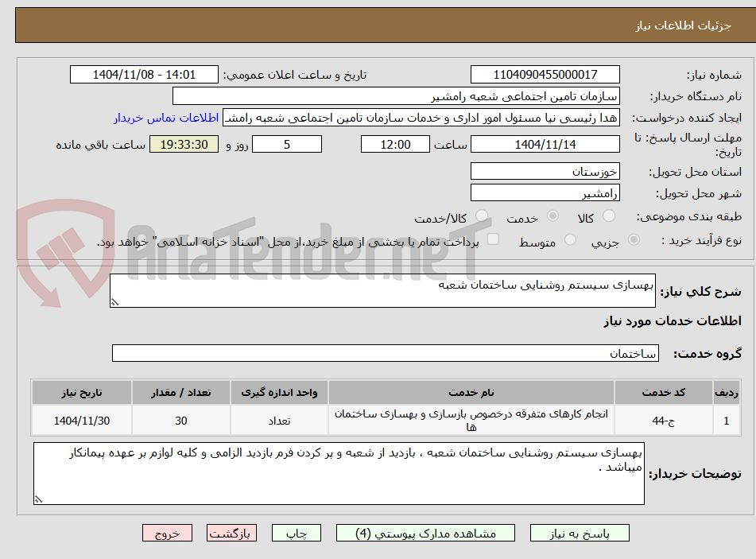Click the چاپ print button
Image resolution: width=756 pixels, height=559 pixels.
click(x=296, y=534)
